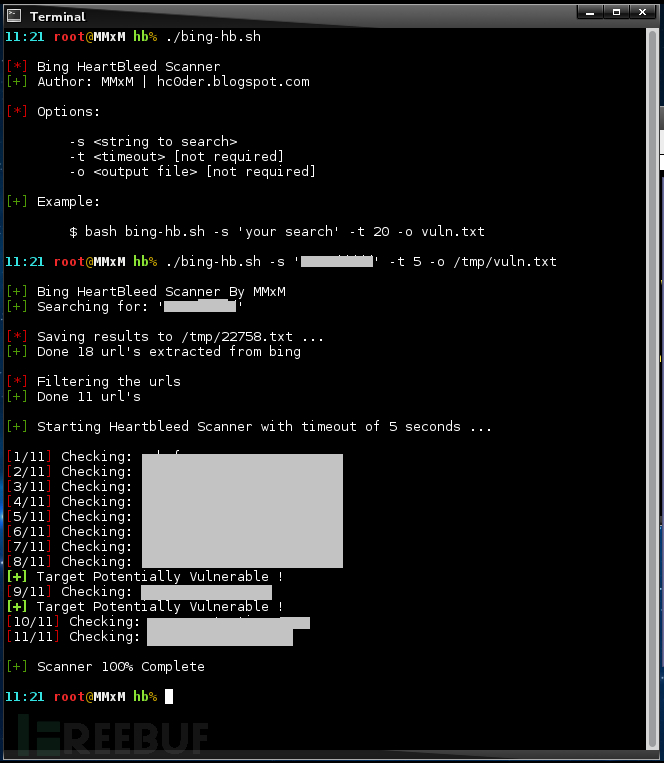Image resolution: width=664 pixels, height=763 pixels.
Task: Click the Terminal vertical scrollbar
Action: click(x=652, y=389)
